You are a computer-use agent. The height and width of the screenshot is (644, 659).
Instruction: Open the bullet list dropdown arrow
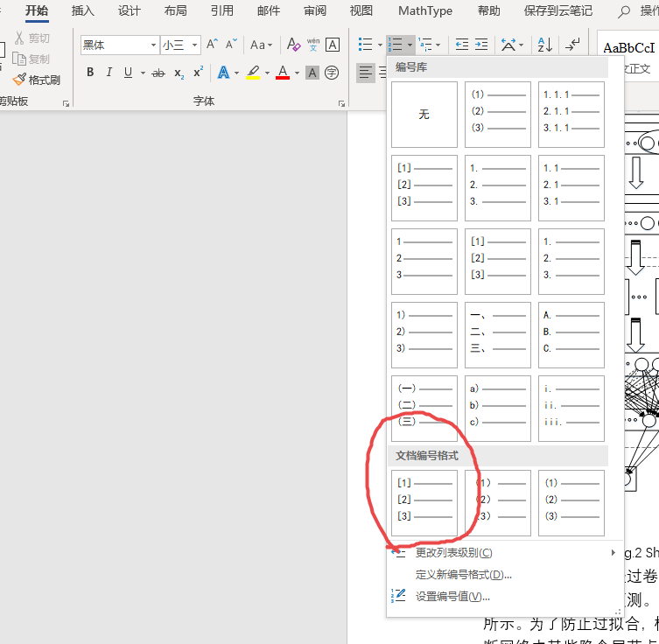pos(380,45)
